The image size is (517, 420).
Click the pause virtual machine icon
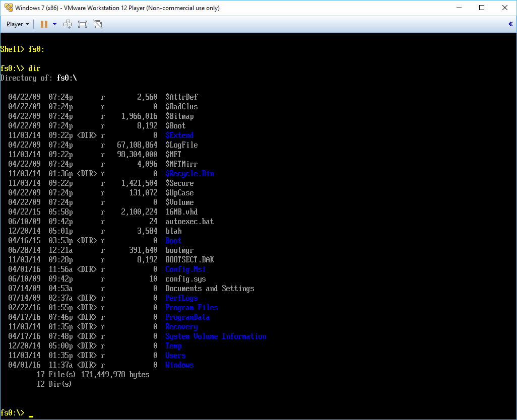44,24
